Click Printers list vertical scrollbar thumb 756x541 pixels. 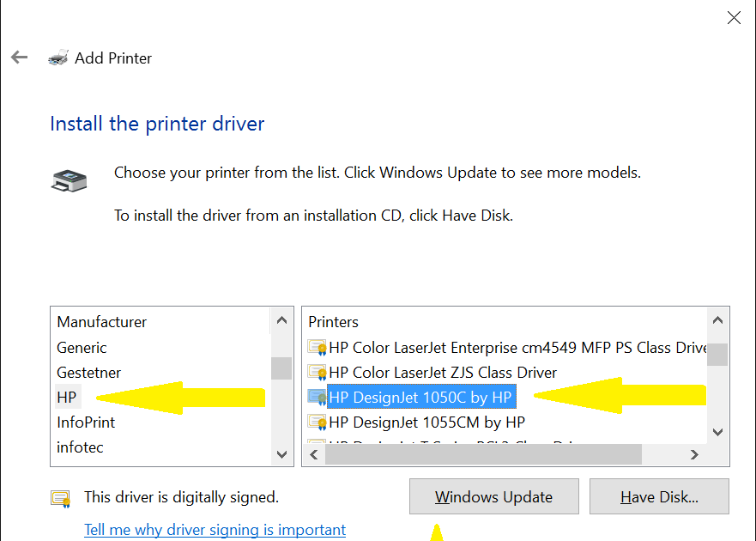coord(717,355)
